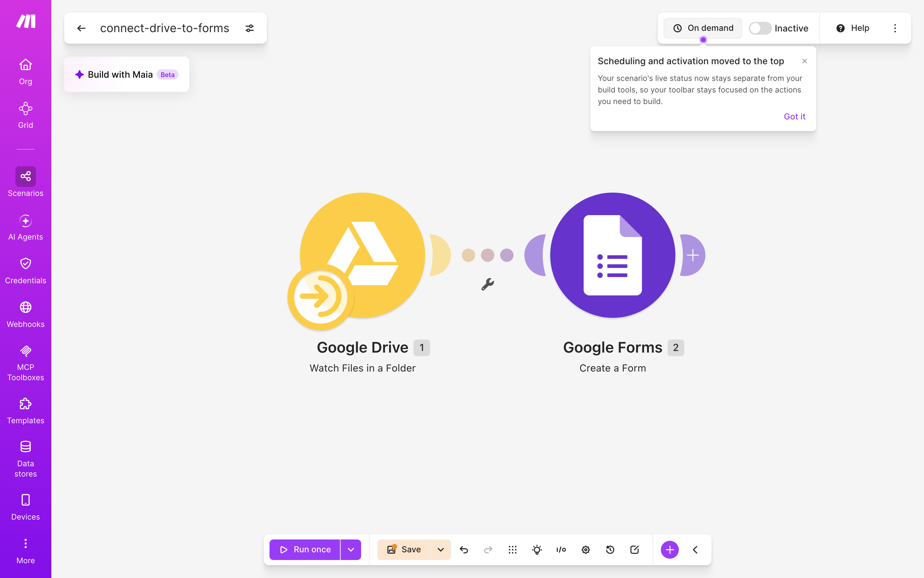924x578 pixels.
Task: Click the Watch Files in a Folder text
Action: click(x=362, y=368)
